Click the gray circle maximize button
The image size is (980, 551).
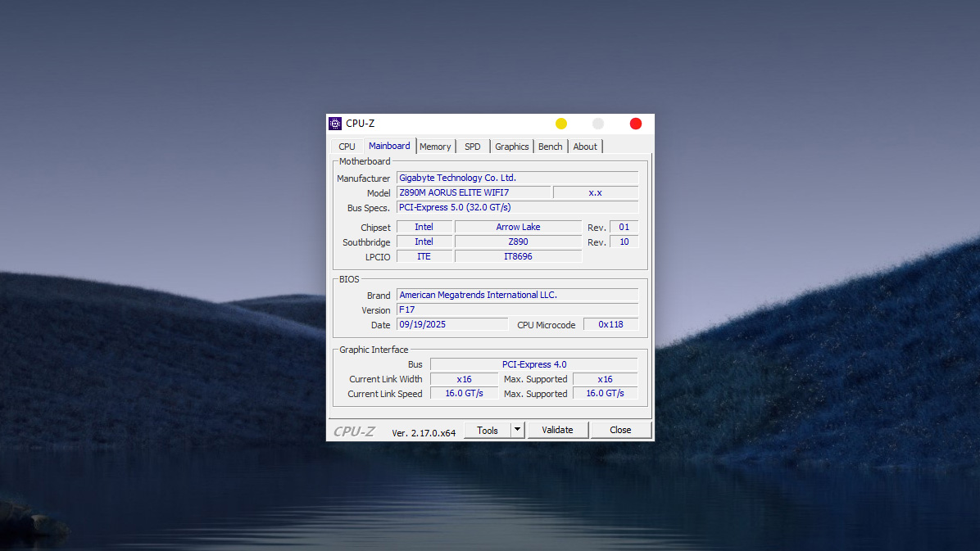[598, 124]
